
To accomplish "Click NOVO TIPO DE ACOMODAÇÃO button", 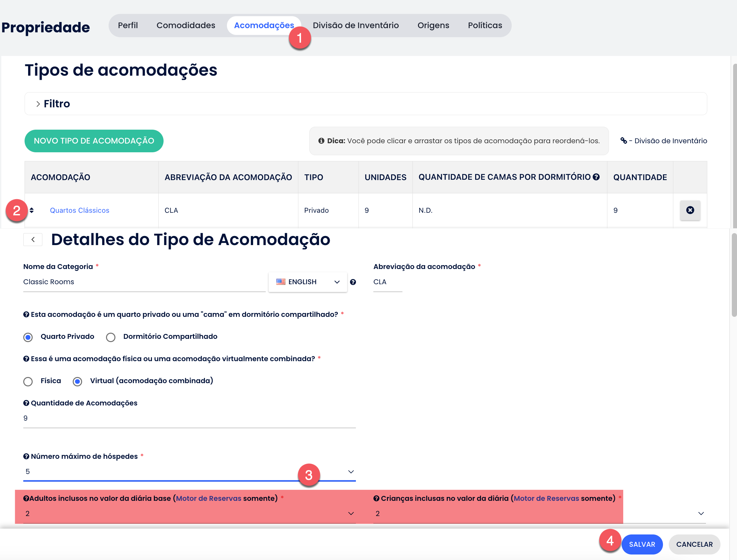I will coord(94,141).
